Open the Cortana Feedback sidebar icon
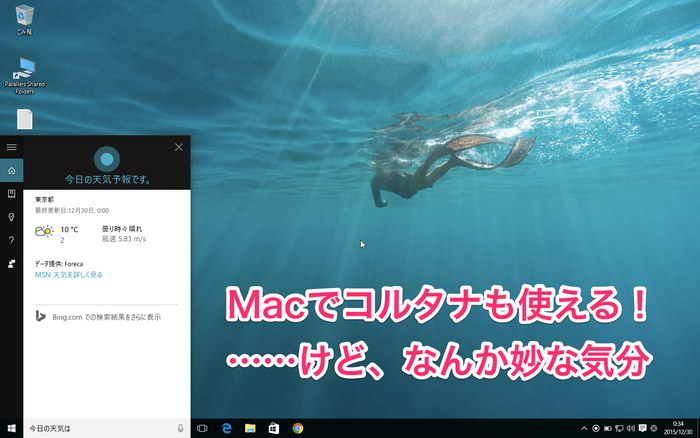Screen dimensions: 700x438 12,264
